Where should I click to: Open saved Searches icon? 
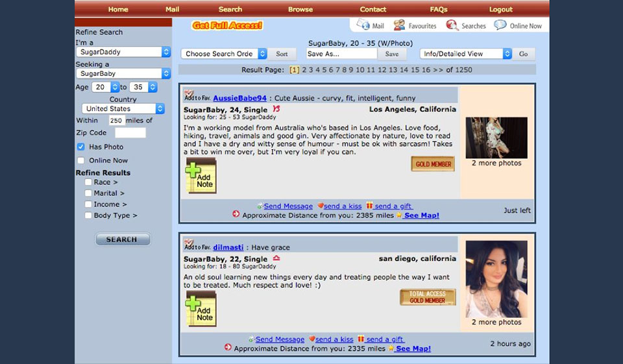452,25
